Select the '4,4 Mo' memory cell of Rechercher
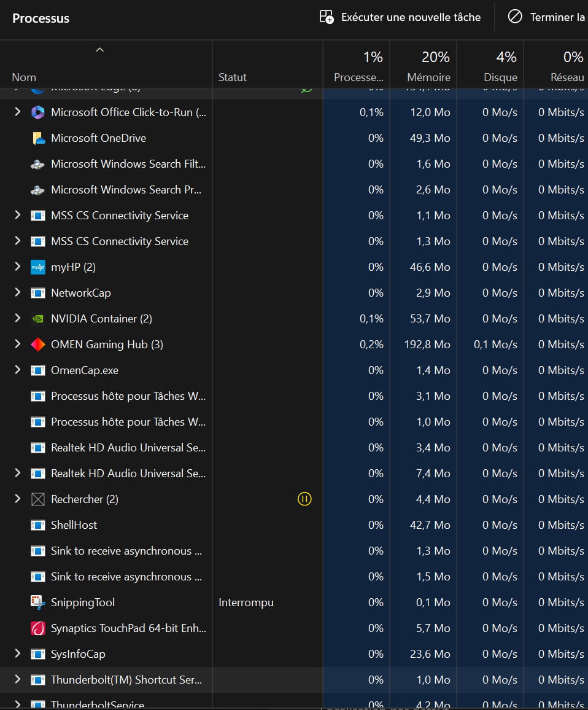 [x=433, y=499]
